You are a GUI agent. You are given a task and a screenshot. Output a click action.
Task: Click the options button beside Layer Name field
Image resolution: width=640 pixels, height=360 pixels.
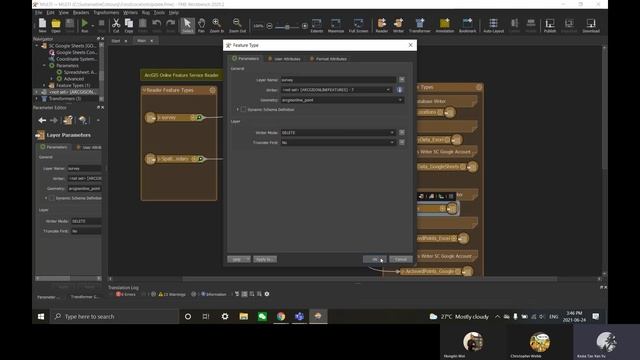pyautogui.click(x=402, y=80)
